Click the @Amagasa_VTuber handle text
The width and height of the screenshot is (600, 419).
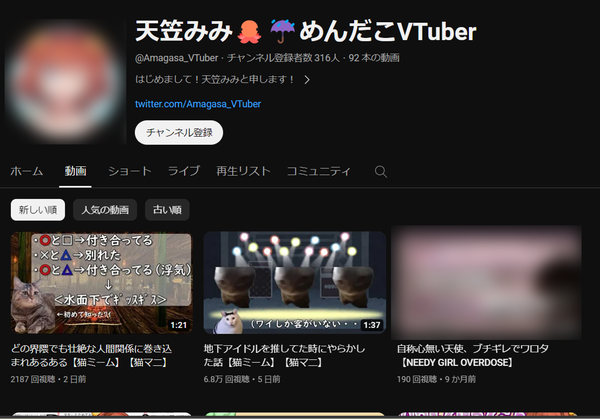click(x=176, y=58)
